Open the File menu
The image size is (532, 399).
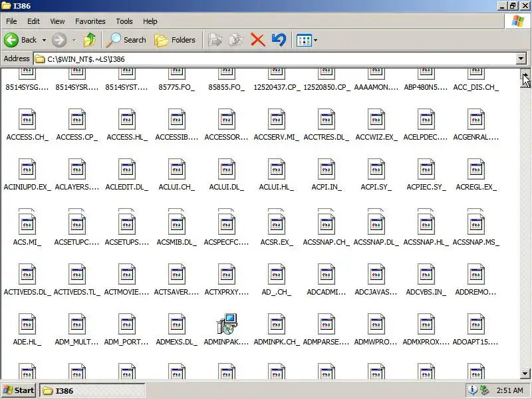[x=11, y=21]
